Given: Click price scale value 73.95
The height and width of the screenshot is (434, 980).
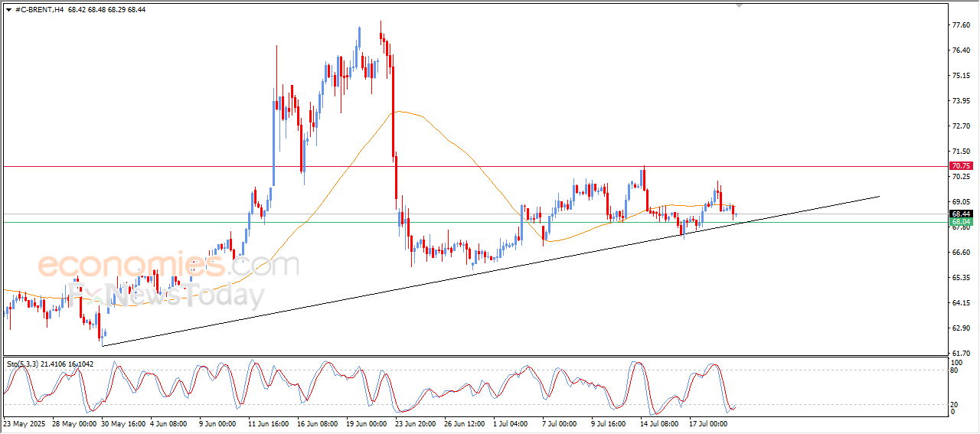Looking at the screenshot, I should (x=960, y=101).
